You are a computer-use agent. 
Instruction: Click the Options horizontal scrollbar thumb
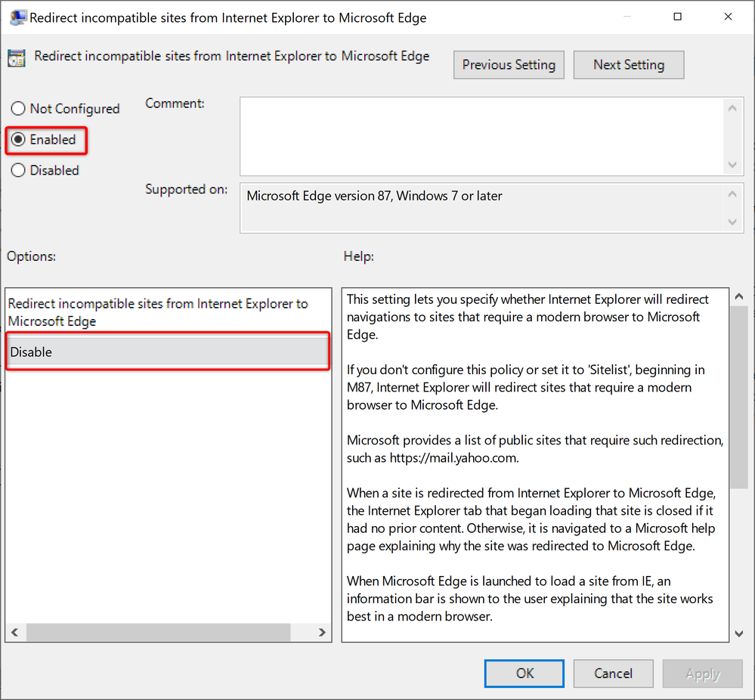(158, 632)
